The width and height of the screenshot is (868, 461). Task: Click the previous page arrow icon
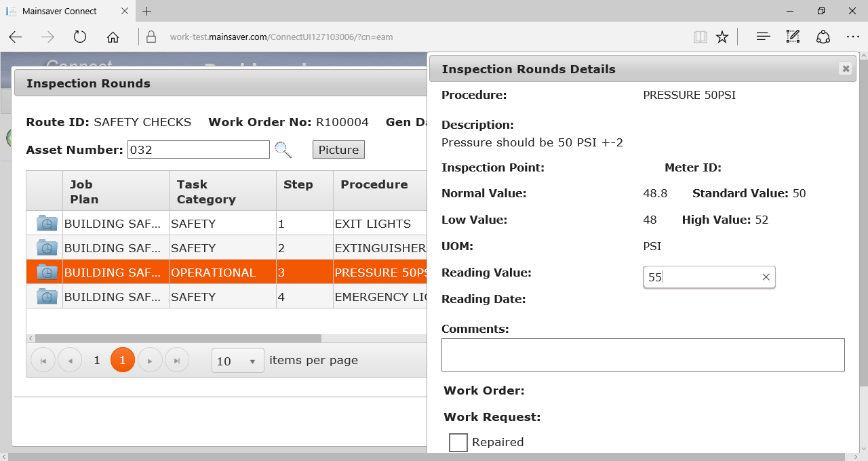pyautogui.click(x=70, y=360)
